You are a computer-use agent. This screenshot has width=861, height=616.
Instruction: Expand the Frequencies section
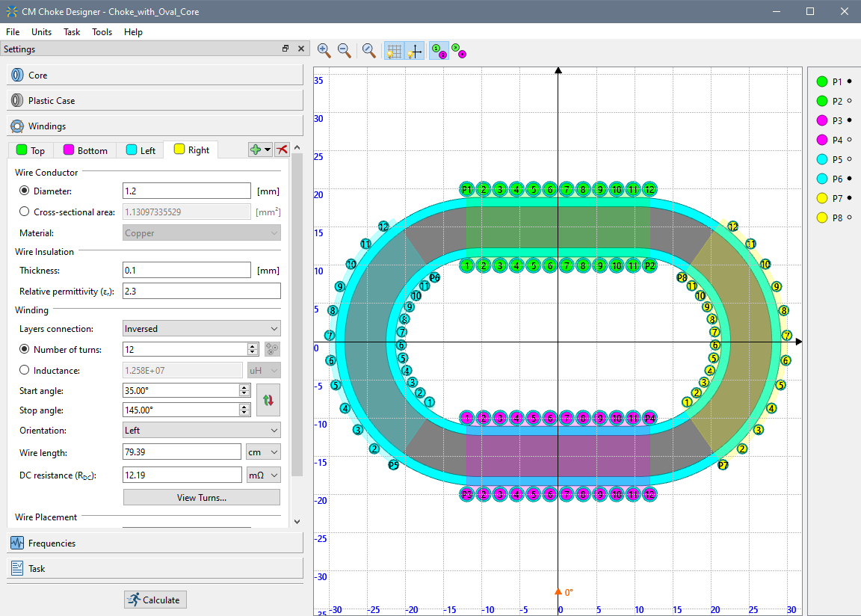coord(155,543)
